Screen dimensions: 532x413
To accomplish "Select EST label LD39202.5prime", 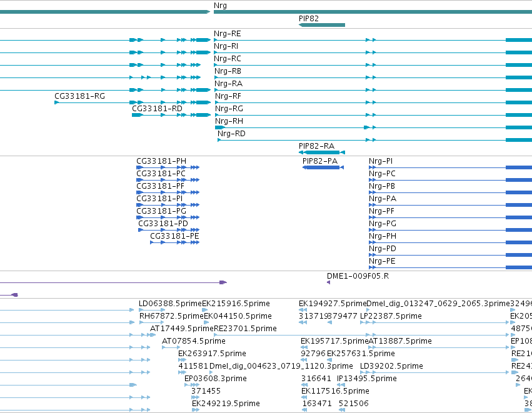I will click(391, 366).
